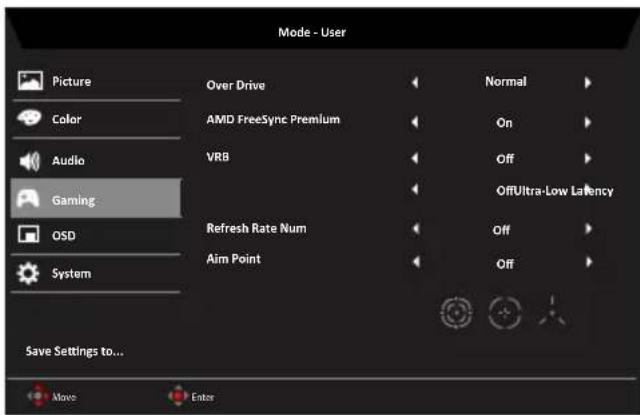This screenshot has width=640, height=415.
Task: Open the System menu
Action: point(96,273)
